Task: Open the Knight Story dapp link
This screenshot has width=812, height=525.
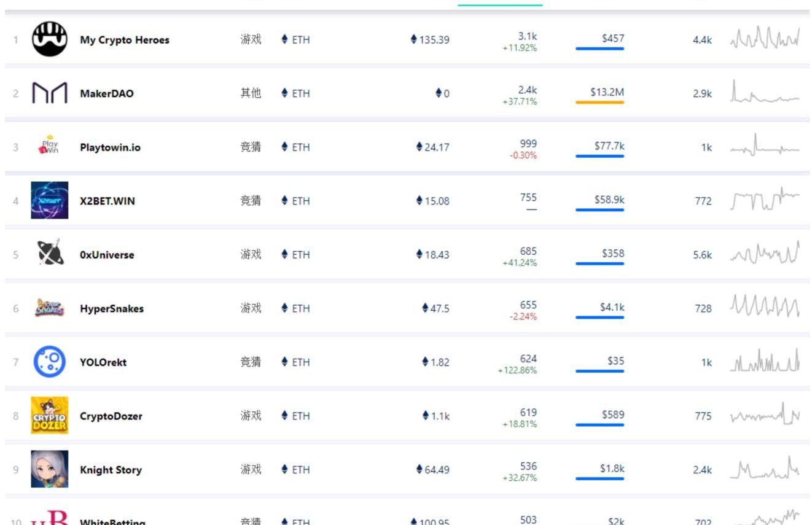Action: click(111, 470)
